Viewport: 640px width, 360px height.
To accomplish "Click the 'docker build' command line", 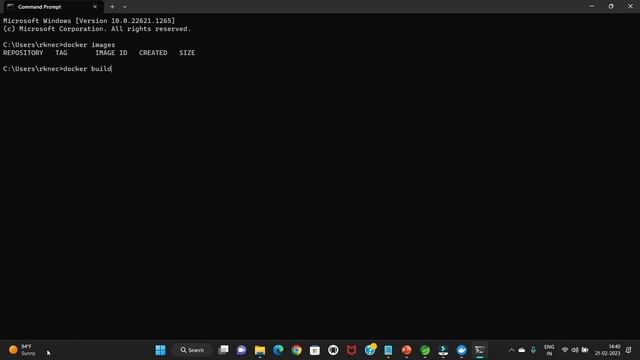I will [57, 69].
